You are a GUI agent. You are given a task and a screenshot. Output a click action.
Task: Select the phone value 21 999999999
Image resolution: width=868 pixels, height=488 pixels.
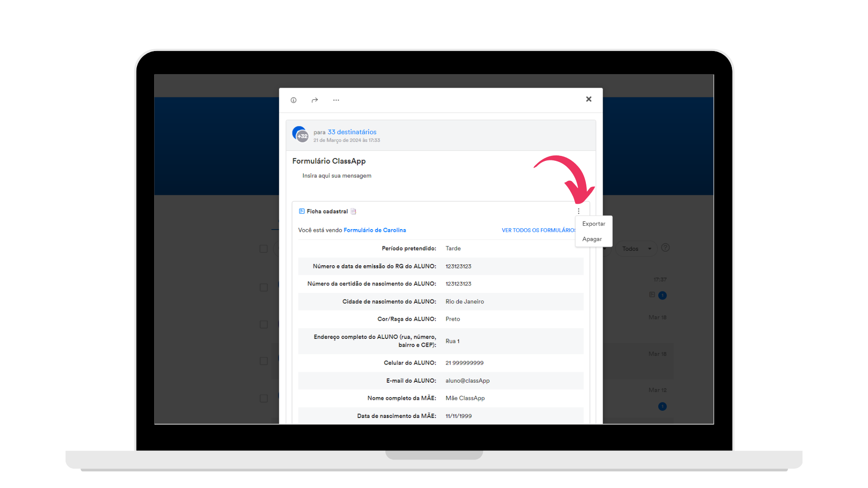point(464,363)
